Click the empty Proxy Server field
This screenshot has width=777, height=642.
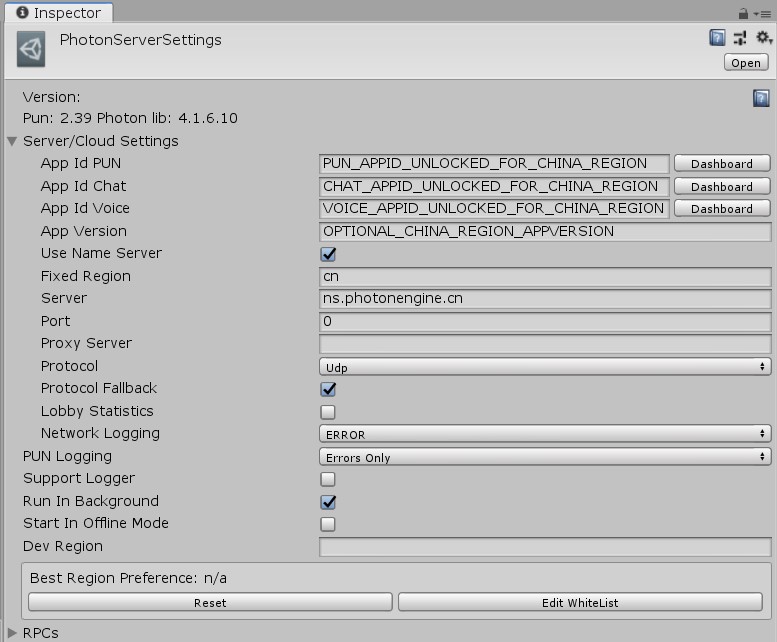click(545, 344)
